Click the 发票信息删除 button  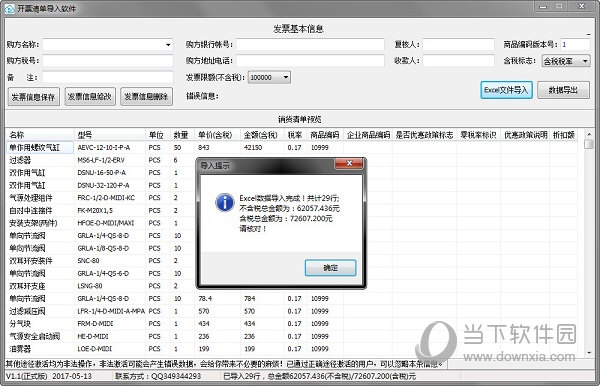click(146, 97)
